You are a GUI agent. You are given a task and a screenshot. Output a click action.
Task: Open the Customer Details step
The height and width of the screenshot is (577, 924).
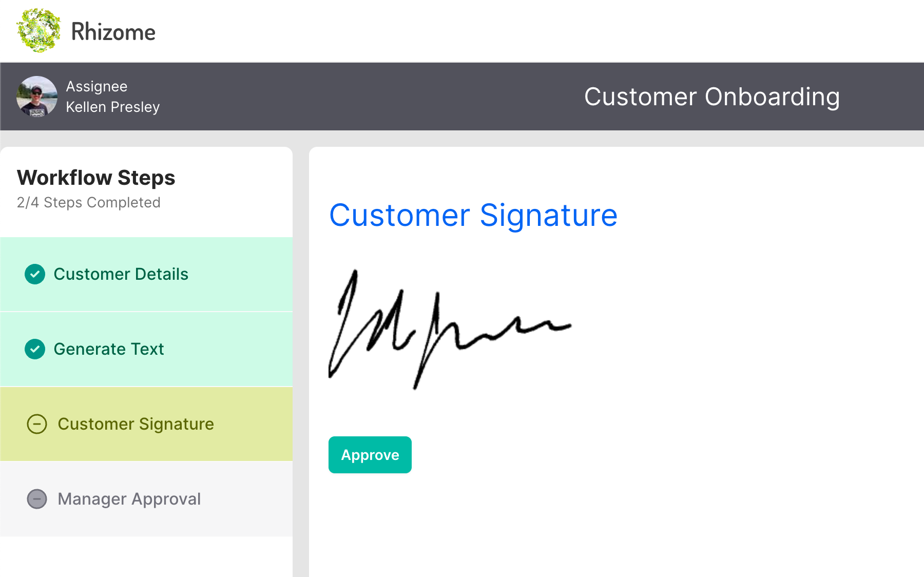[121, 274]
